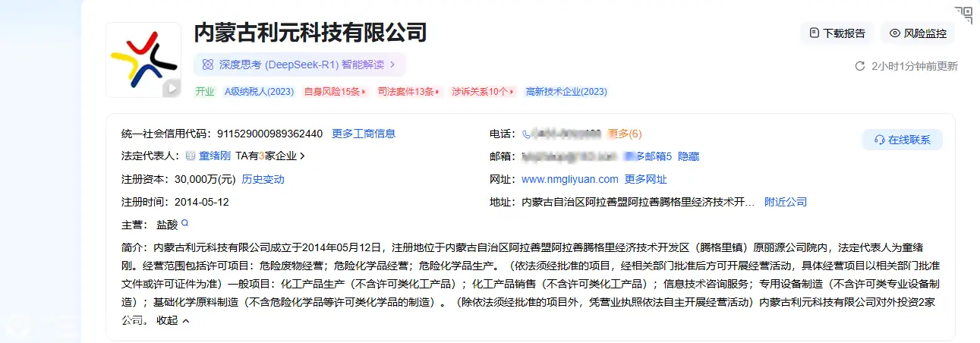The width and height of the screenshot is (980, 343).
Task: Click the legal representative icon before 童绪刚
Action: 190,156
